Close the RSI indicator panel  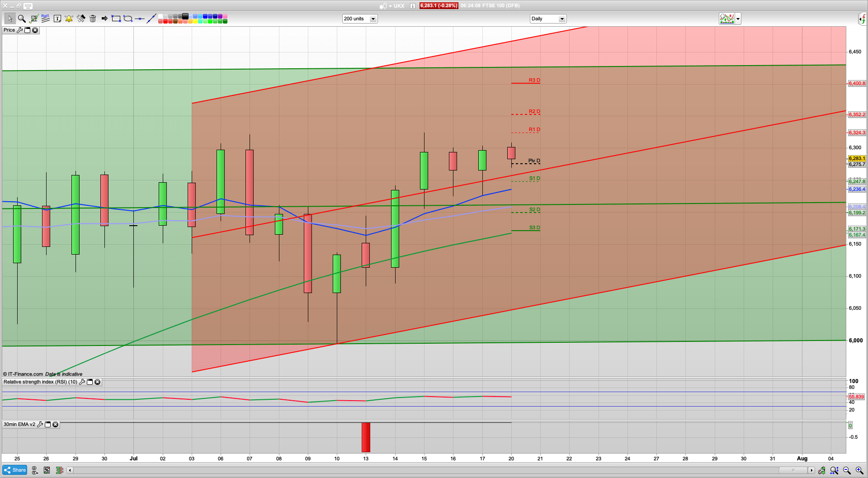pyautogui.click(x=97, y=382)
